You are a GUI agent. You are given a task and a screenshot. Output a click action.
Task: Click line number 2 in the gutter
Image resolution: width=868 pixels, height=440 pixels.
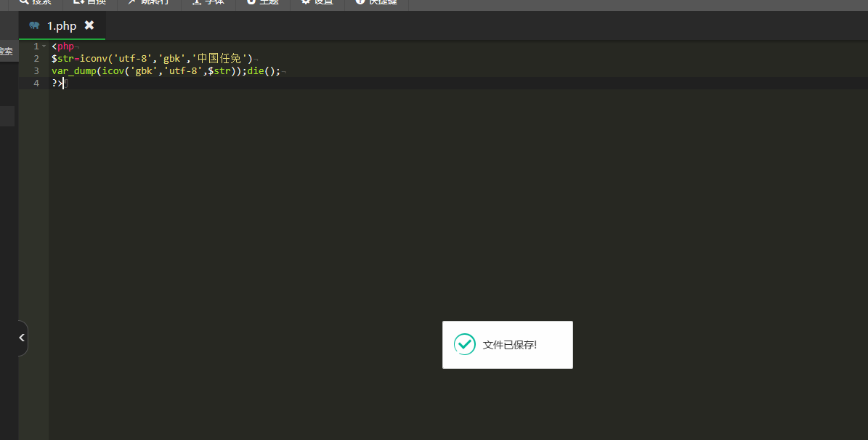pyautogui.click(x=36, y=59)
